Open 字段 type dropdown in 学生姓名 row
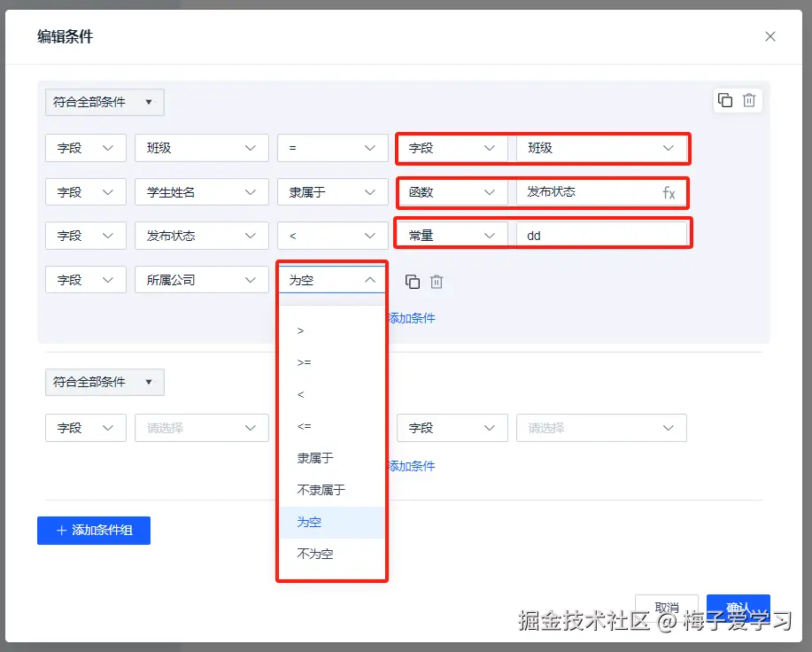The width and height of the screenshot is (812, 652). click(x=85, y=192)
